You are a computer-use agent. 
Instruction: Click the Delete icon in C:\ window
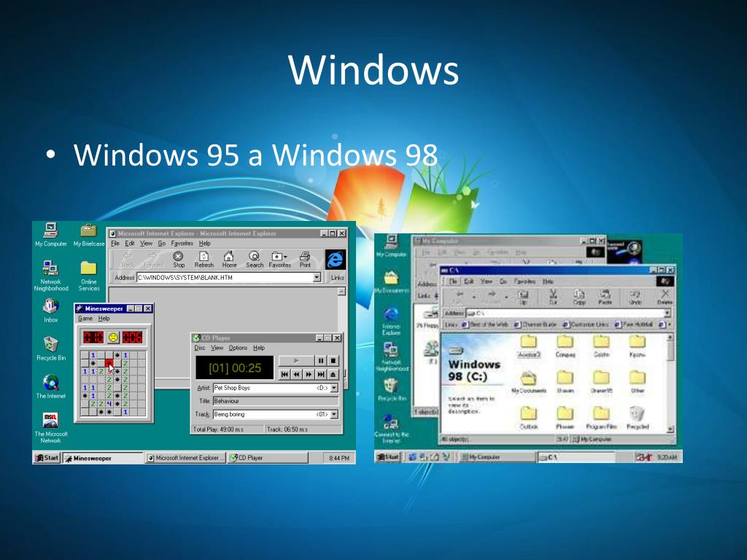(665, 297)
